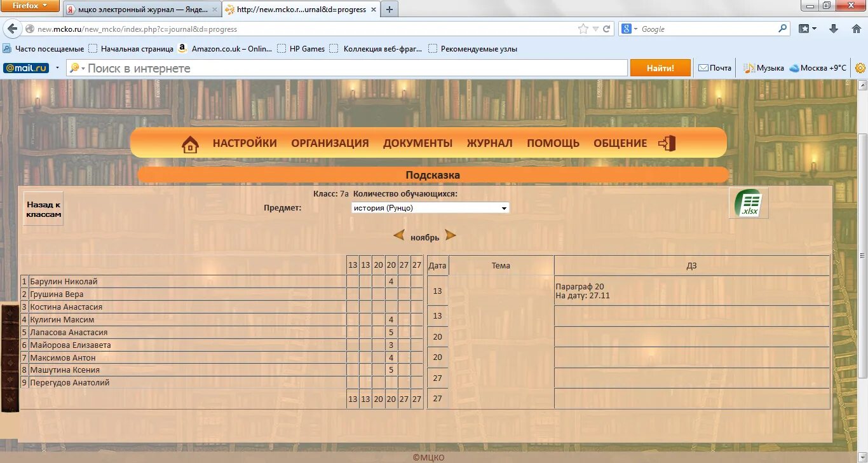Select student Барулин Николай
868x463 pixels.
click(64, 282)
